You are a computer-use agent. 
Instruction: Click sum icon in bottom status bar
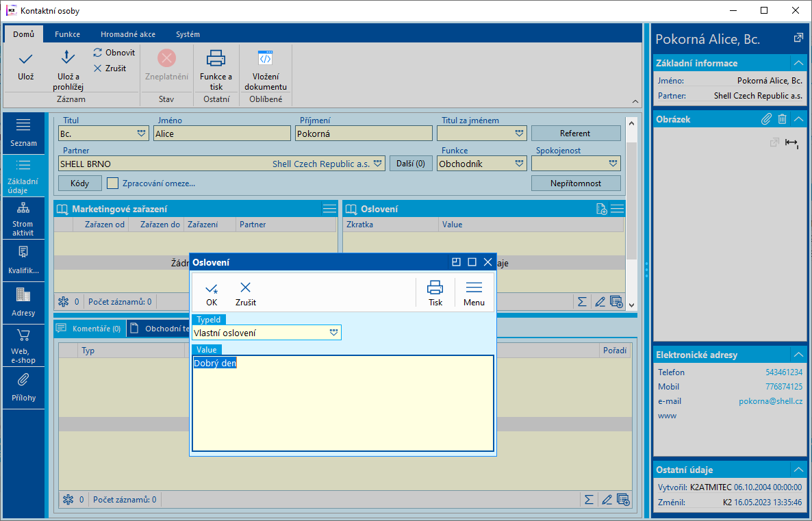pos(589,500)
